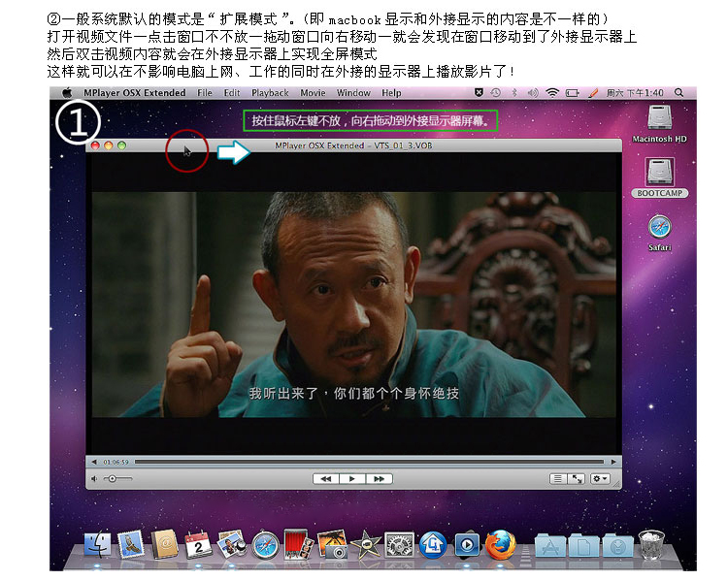The height and width of the screenshot is (580, 728).
Task: Open Address Book from the Dock
Action: (x=165, y=544)
